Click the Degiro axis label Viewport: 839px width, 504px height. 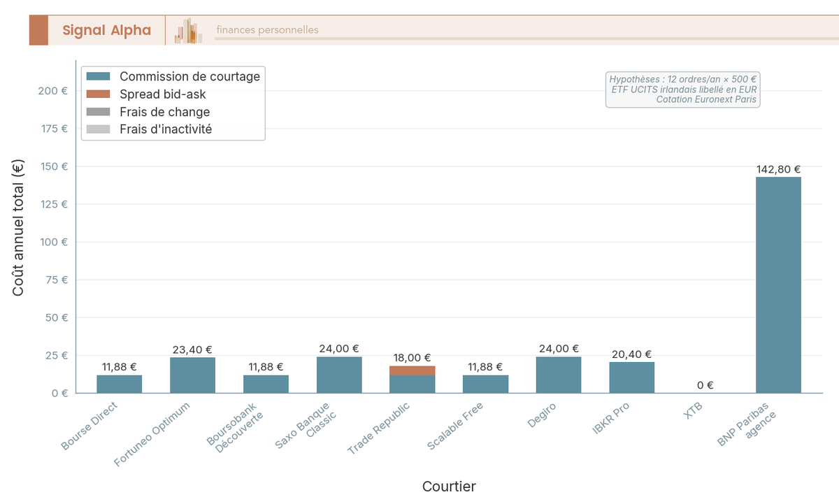(543, 415)
